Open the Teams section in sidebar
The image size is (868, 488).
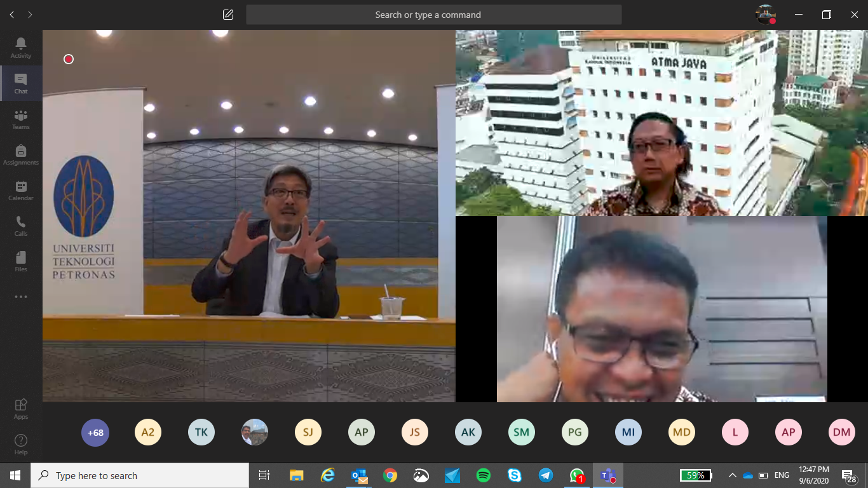[x=21, y=120]
